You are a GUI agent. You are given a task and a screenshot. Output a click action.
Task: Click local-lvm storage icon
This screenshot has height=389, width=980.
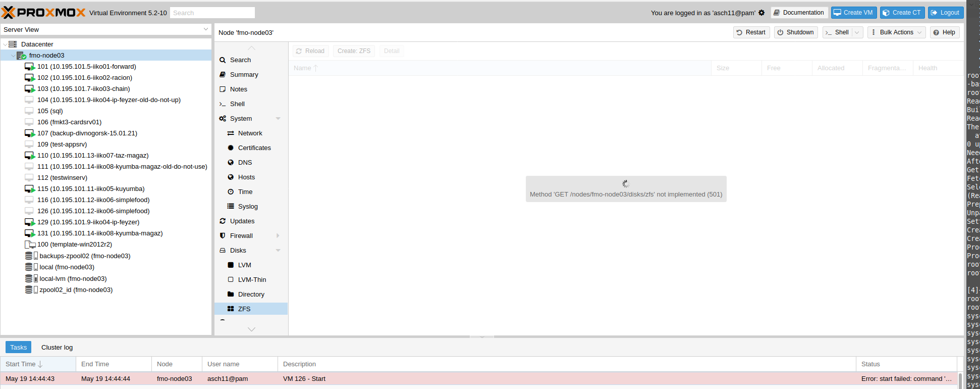click(31, 278)
